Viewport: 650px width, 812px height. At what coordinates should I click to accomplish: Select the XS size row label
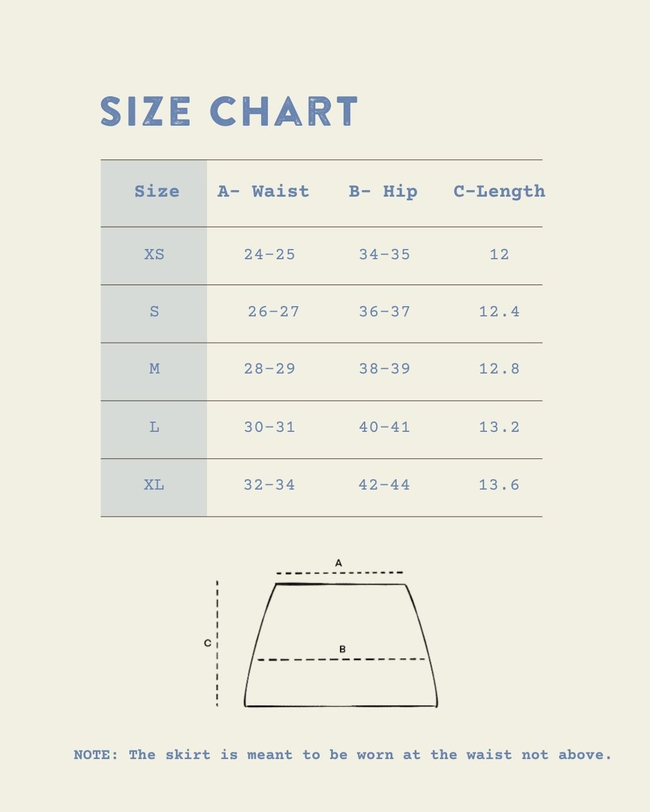(x=154, y=254)
